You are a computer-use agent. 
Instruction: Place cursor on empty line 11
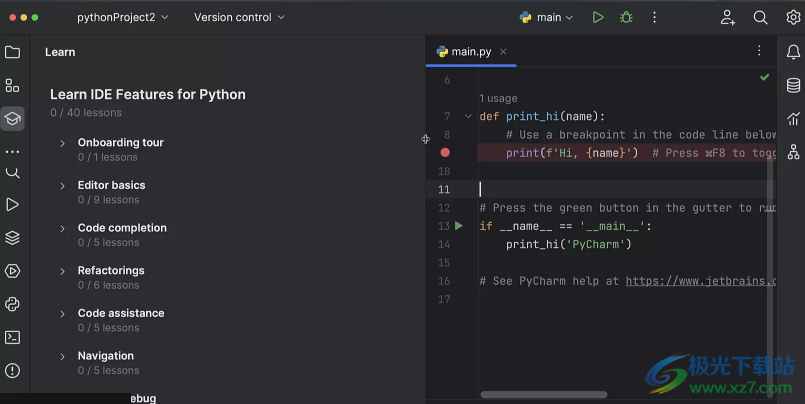click(x=626, y=189)
